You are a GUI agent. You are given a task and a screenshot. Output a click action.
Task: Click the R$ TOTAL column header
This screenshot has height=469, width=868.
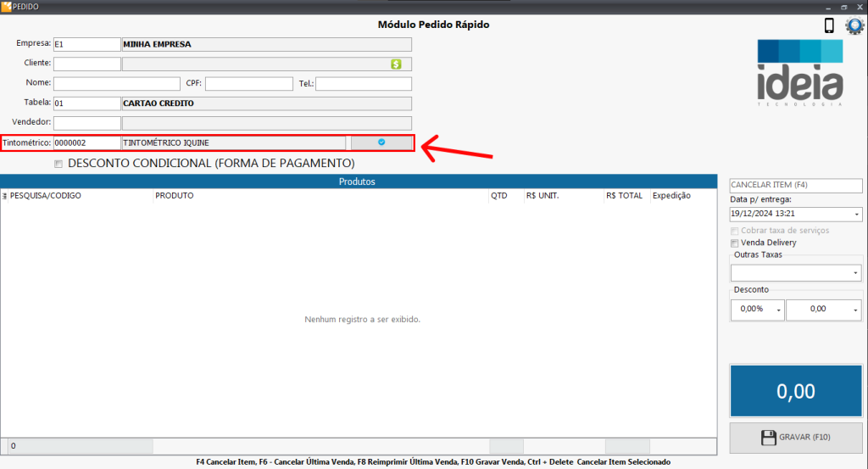tap(626, 196)
